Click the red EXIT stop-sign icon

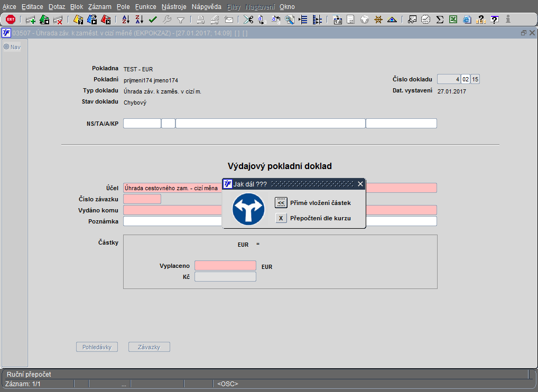[11, 19]
